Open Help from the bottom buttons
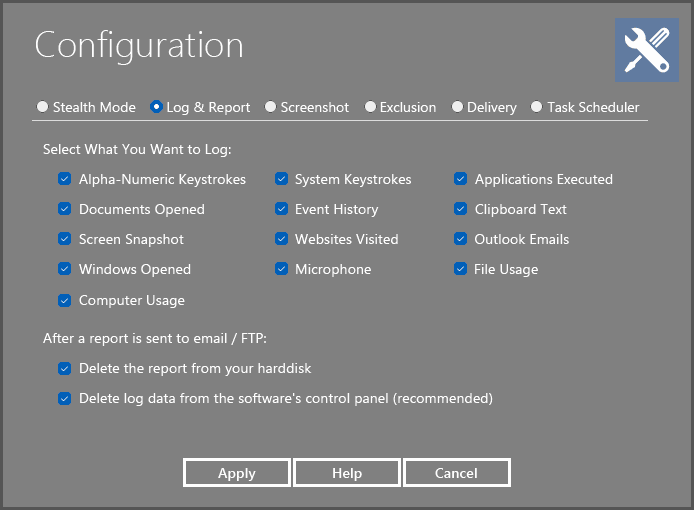 click(x=347, y=473)
